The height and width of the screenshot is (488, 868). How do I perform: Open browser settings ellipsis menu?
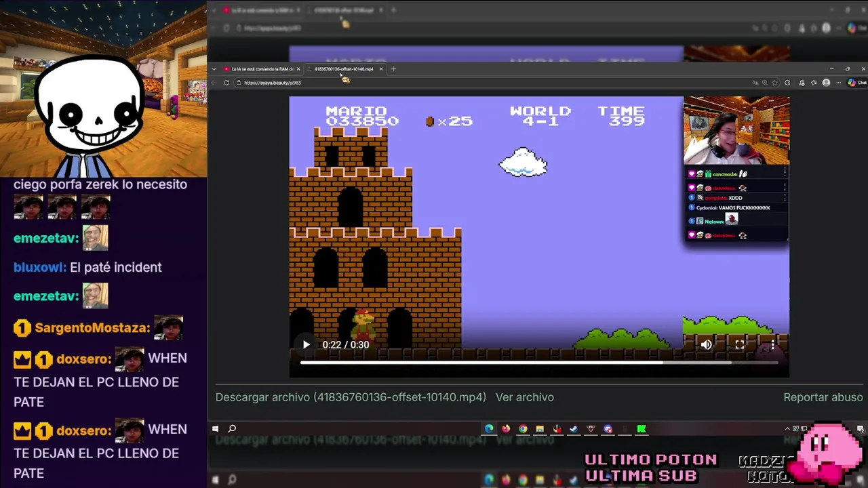pos(839,83)
